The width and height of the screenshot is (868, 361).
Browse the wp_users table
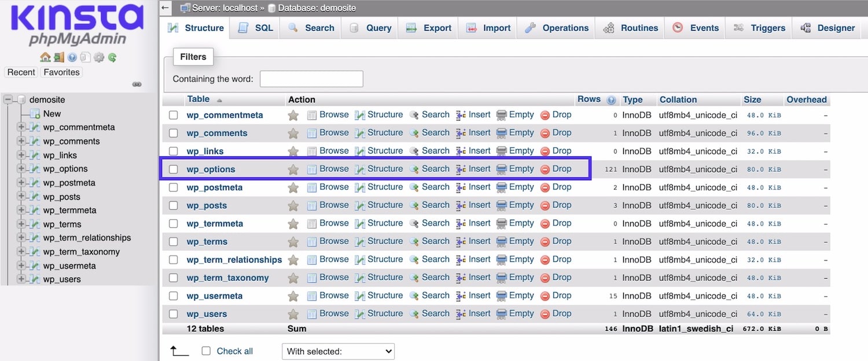[334, 313]
